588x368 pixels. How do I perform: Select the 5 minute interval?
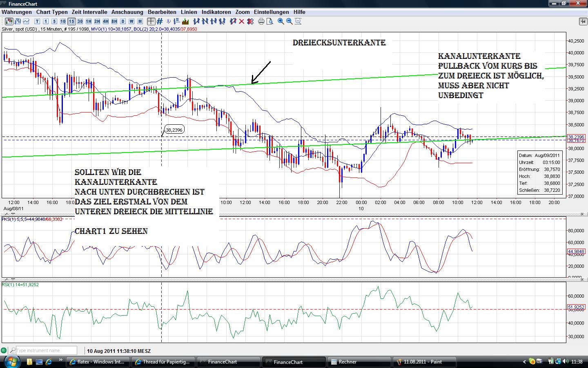tap(54, 21)
